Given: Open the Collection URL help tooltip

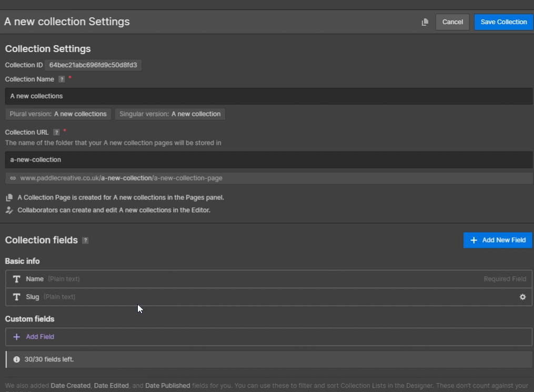Looking at the screenshot, I should (57, 132).
